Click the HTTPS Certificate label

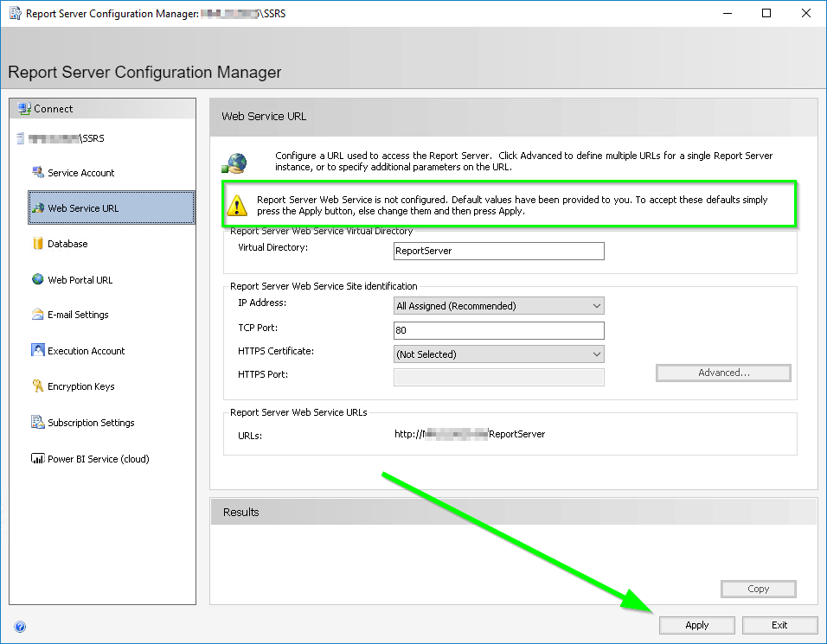[x=276, y=351]
